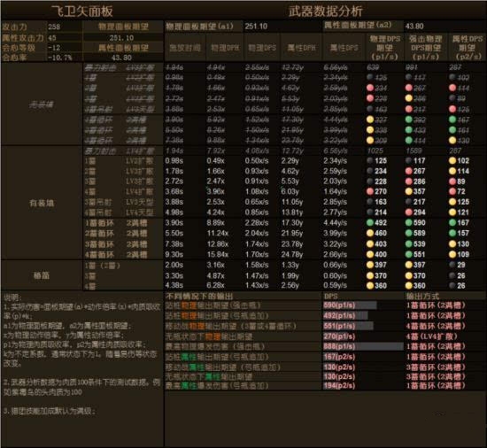
Task: Select the 会心率 value -10.7%
Action: [60, 58]
